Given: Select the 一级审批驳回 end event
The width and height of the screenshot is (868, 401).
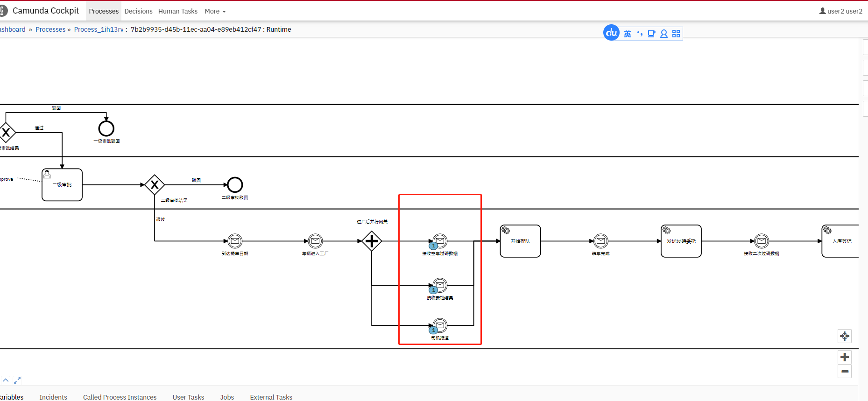Looking at the screenshot, I should [x=106, y=128].
